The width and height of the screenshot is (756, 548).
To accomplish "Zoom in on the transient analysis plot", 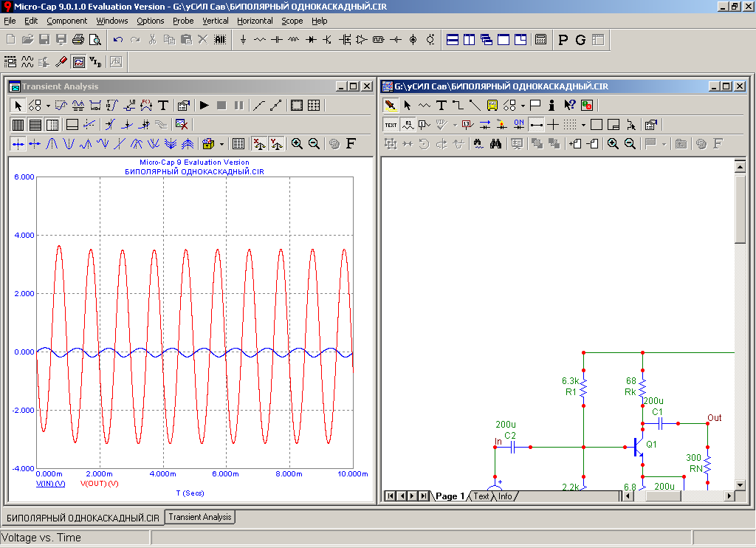I will pos(297,143).
